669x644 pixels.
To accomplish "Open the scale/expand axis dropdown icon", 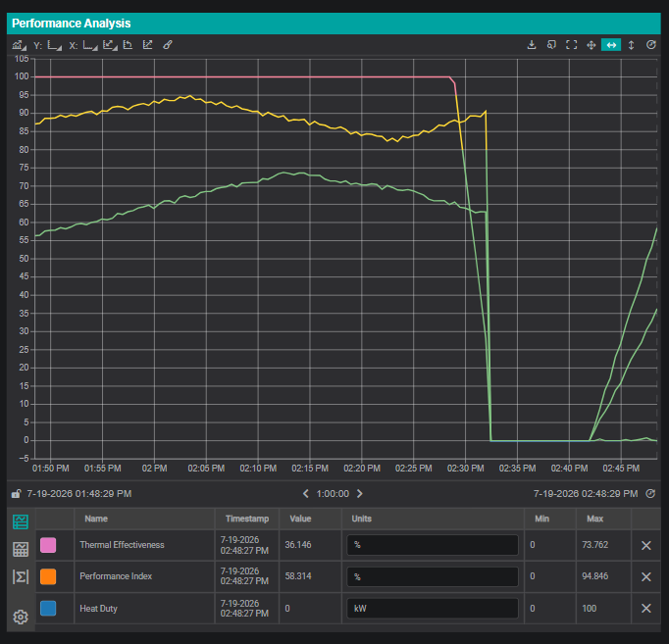I will (x=110, y=45).
